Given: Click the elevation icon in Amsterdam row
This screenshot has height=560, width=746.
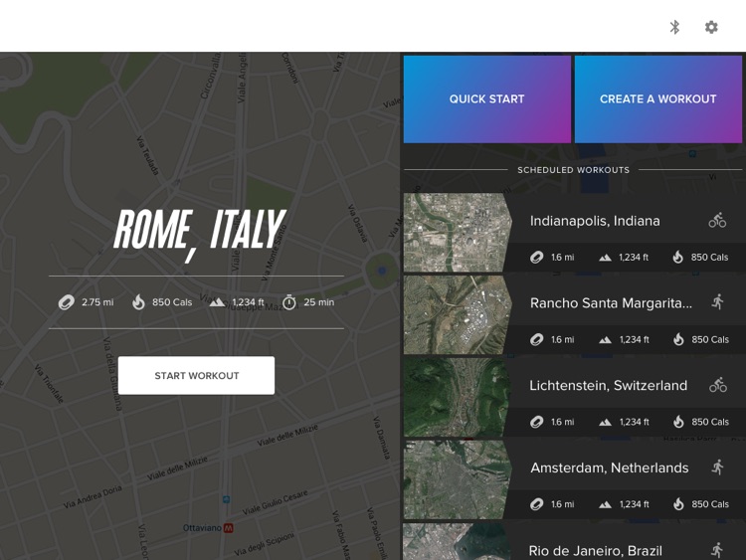Looking at the screenshot, I should tap(605, 504).
